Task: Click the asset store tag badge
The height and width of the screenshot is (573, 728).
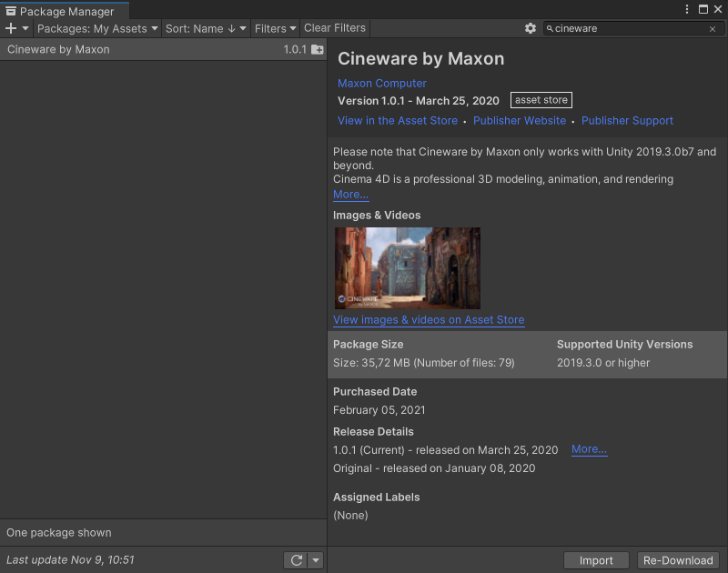Action: click(x=541, y=100)
